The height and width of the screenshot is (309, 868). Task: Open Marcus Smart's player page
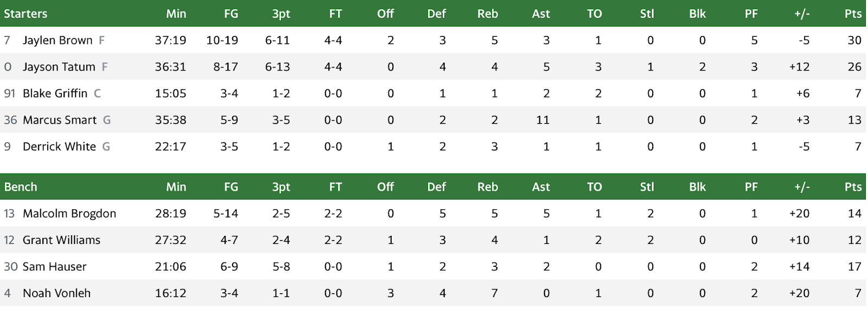[60, 120]
